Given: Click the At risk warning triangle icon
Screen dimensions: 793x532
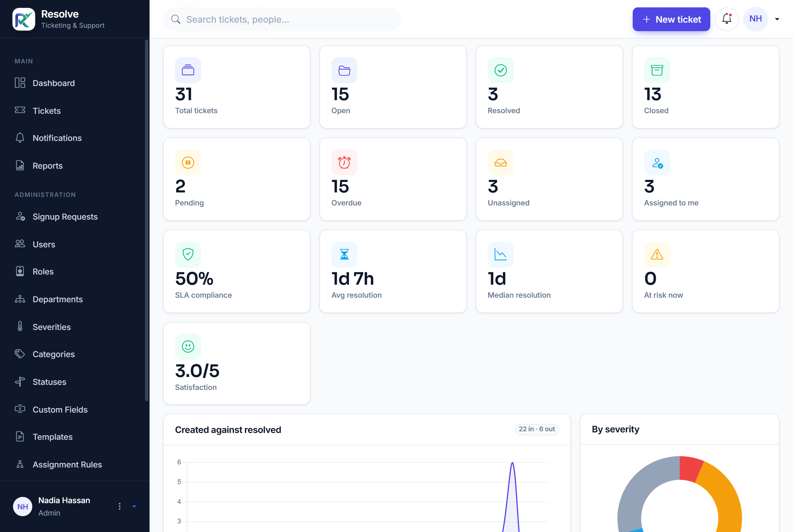Looking at the screenshot, I should point(656,254).
